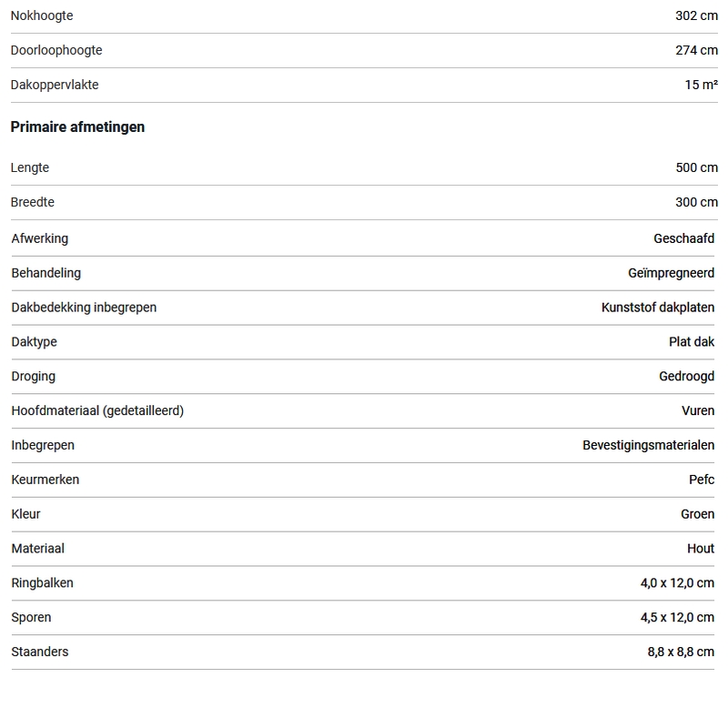728x728 pixels.
Task: Click the Geschaafd finish value
Action: click(x=683, y=239)
